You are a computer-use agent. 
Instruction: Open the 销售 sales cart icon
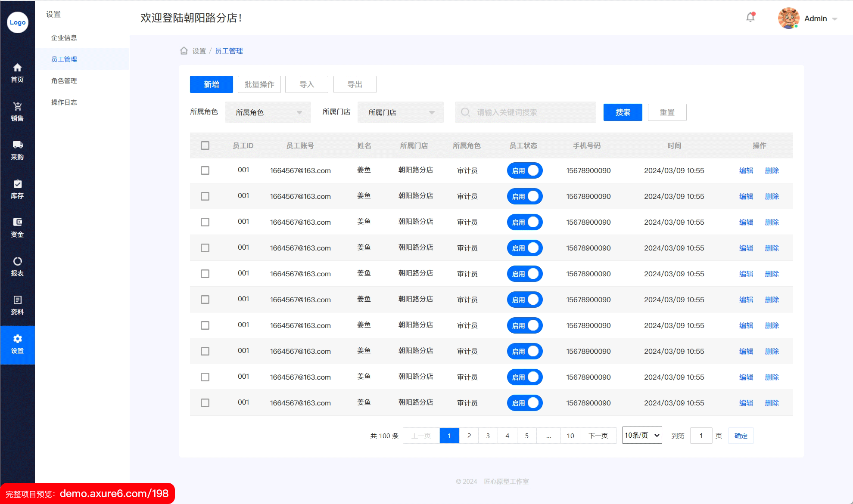pos(17,106)
